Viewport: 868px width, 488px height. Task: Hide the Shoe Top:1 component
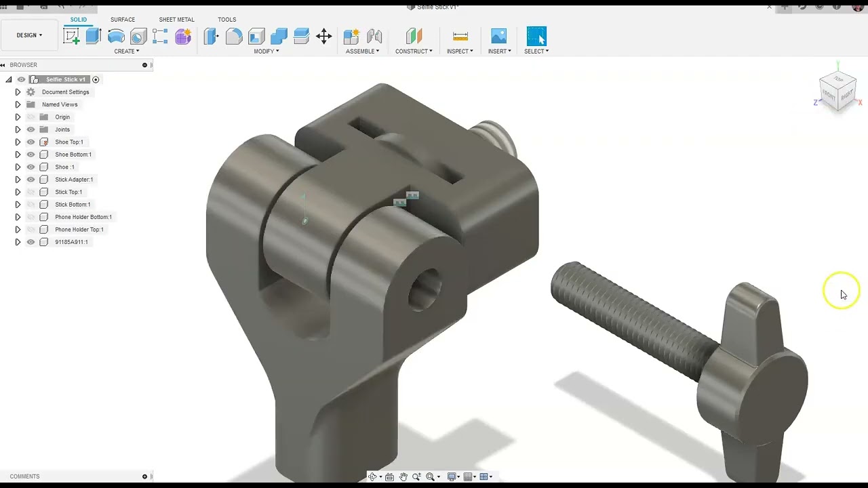point(31,142)
